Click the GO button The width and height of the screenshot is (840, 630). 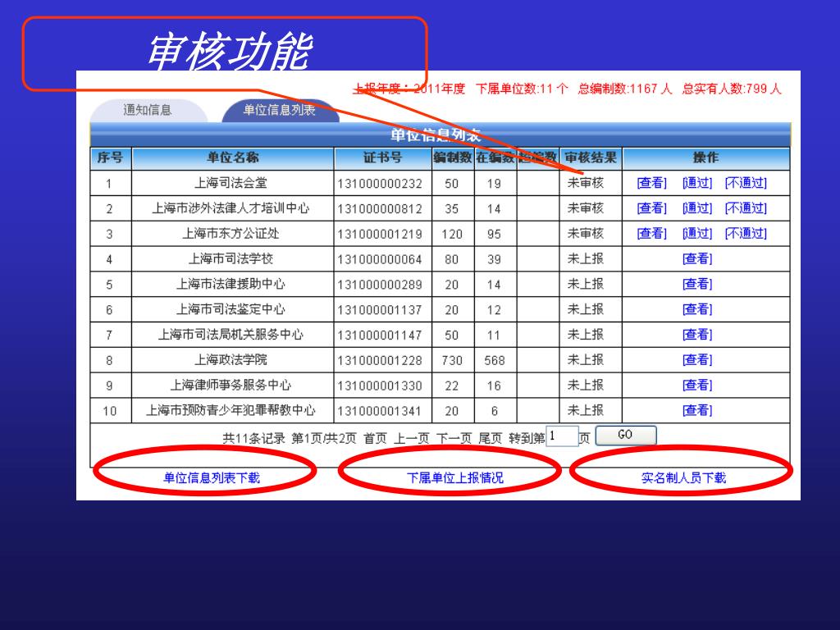[x=626, y=435]
